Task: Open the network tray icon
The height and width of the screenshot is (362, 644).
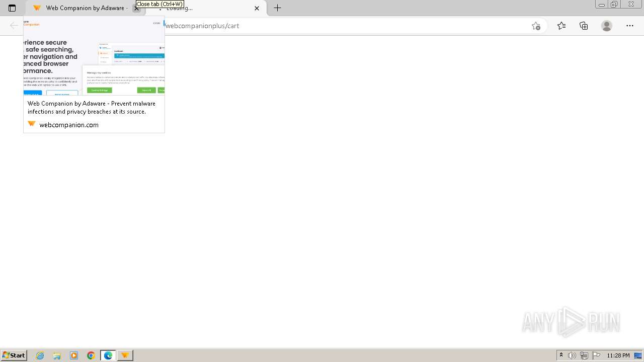Action: click(584, 355)
